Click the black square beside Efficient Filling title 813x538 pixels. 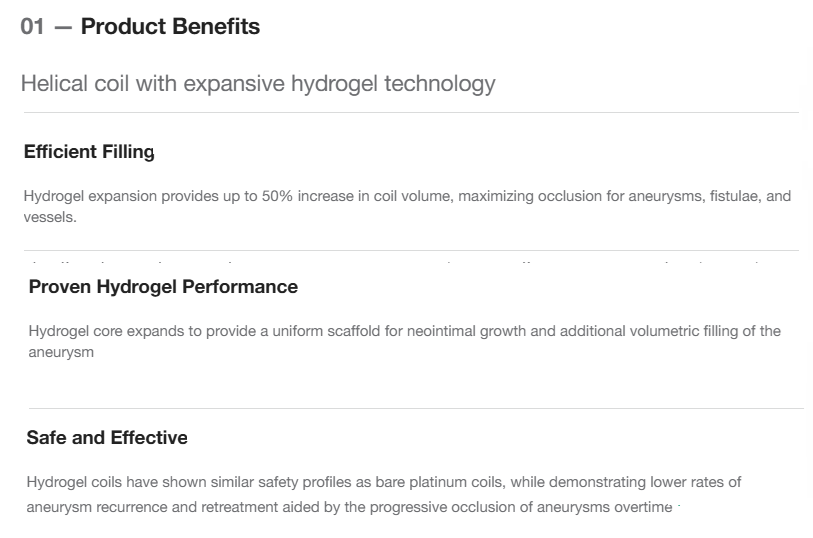165,139
